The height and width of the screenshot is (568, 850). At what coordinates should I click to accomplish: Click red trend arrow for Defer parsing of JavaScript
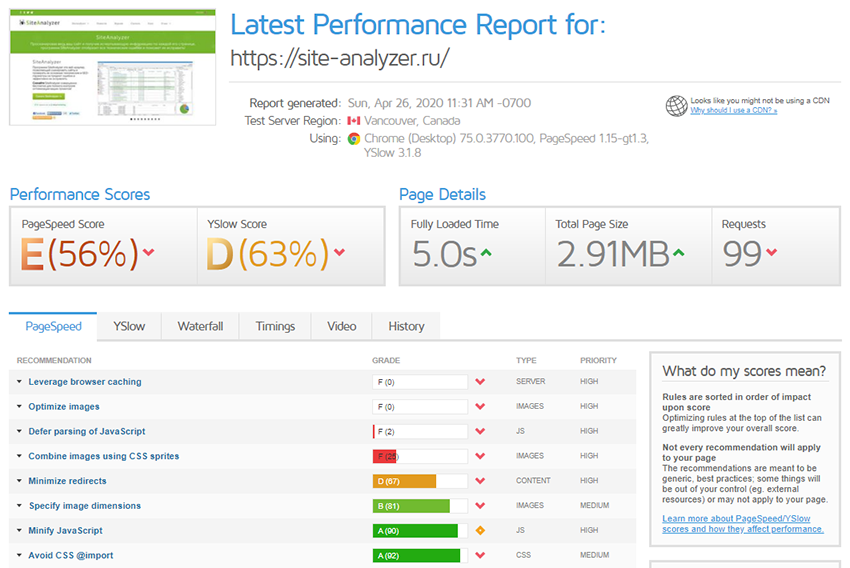(480, 431)
